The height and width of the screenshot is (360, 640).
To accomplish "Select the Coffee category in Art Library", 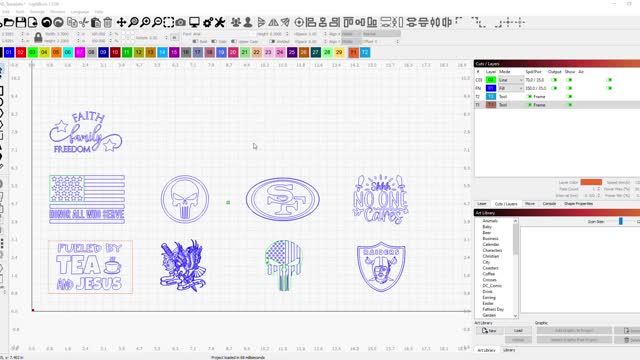I will (x=489, y=274).
